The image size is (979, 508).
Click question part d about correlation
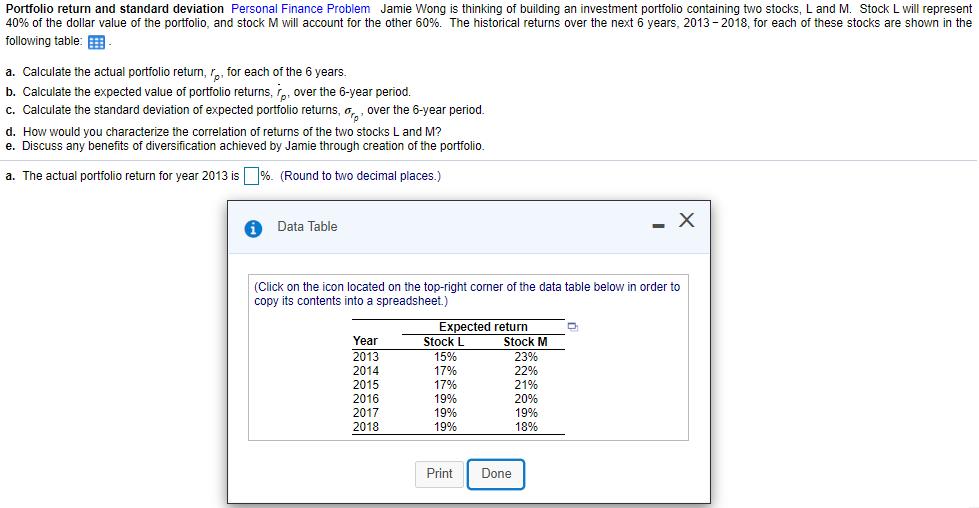(x=224, y=132)
